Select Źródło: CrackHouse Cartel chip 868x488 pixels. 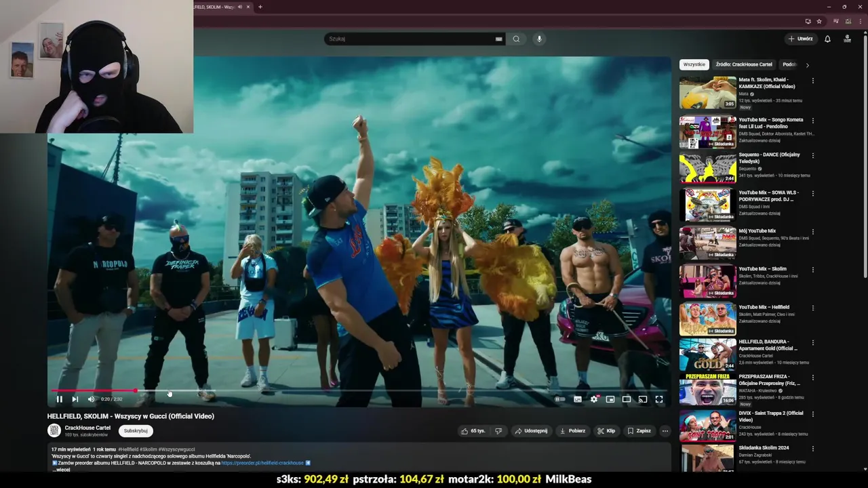tap(744, 64)
